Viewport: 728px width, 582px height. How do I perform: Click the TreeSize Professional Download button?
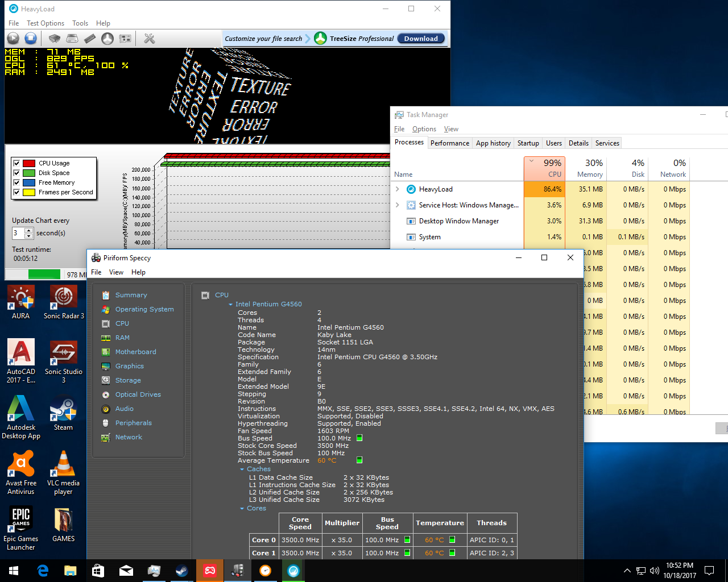click(421, 39)
